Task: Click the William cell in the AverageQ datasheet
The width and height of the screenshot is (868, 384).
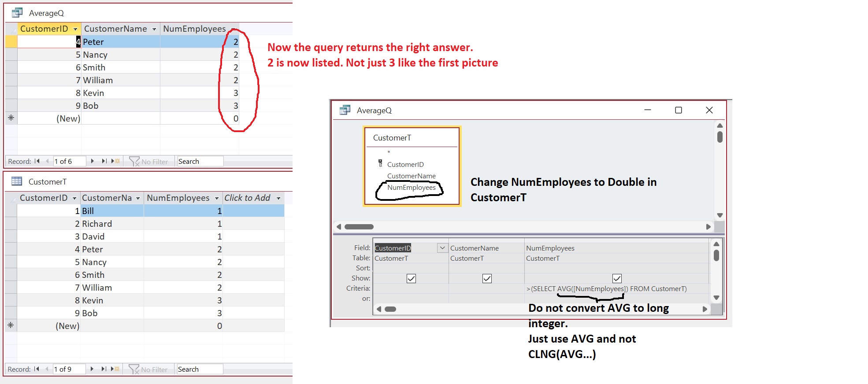Action: click(x=120, y=80)
